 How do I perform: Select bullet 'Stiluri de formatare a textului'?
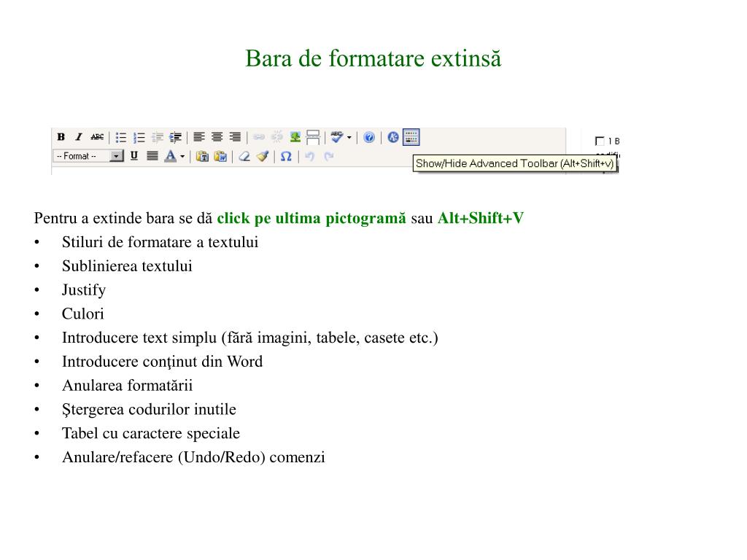pos(160,242)
